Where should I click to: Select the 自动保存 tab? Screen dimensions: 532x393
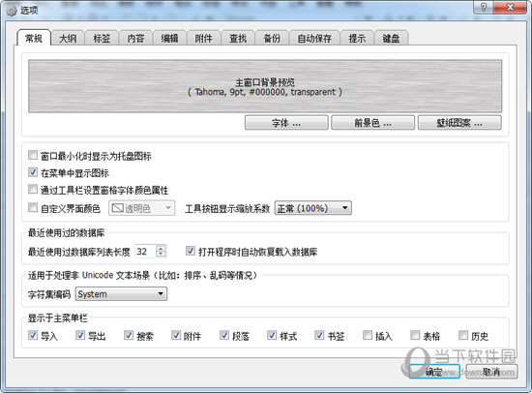click(314, 39)
